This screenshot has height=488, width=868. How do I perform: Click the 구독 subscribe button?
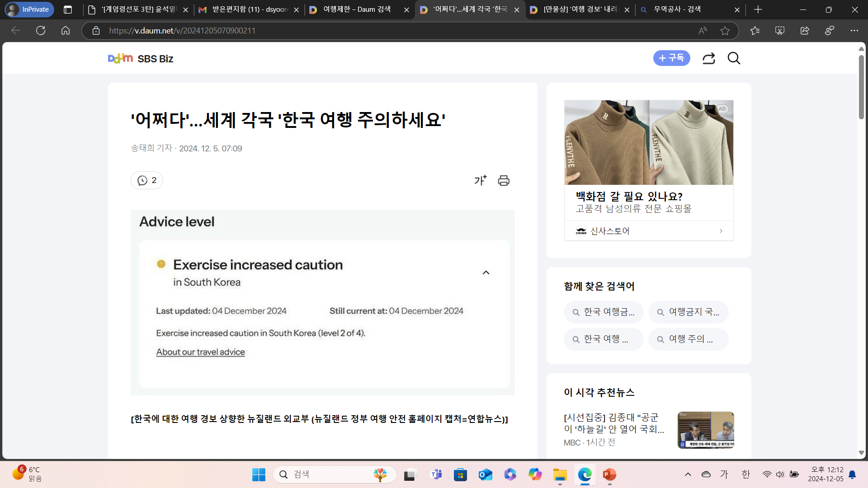[x=671, y=58]
